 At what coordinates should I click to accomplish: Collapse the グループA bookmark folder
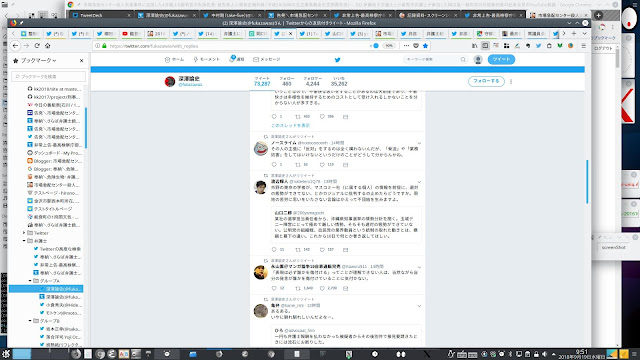point(30,281)
